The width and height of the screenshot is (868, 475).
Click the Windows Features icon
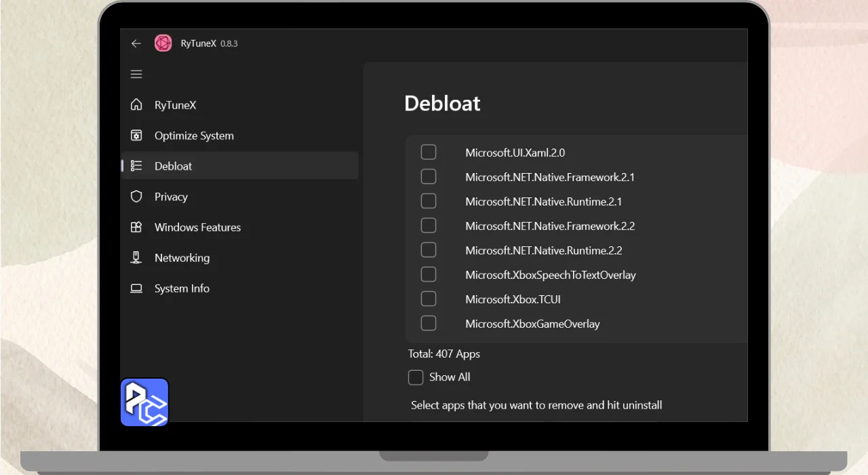click(x=136, y=227)
